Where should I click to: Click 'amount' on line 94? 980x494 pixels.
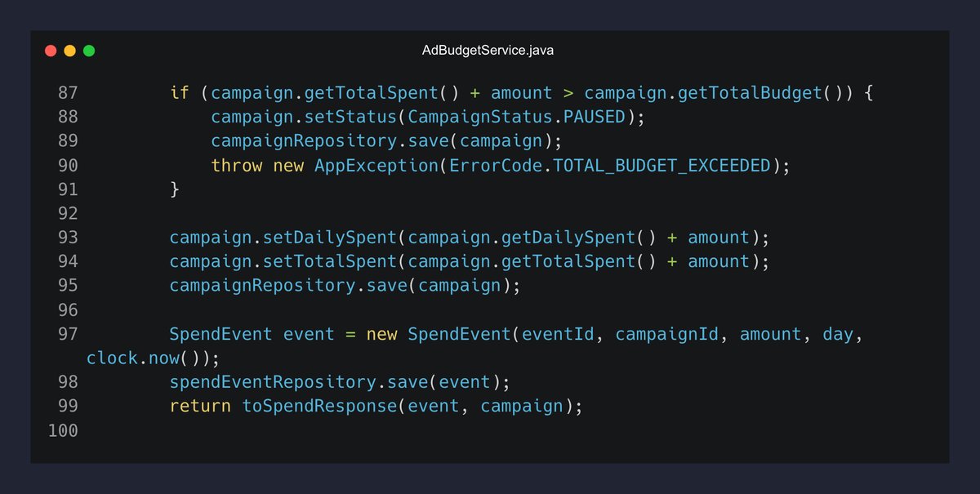tap(719, 261)
